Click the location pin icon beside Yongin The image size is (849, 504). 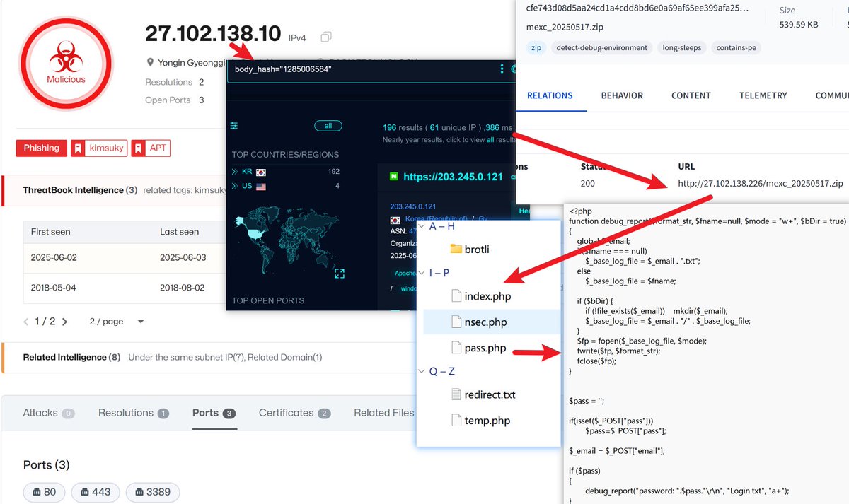[150, 62]
